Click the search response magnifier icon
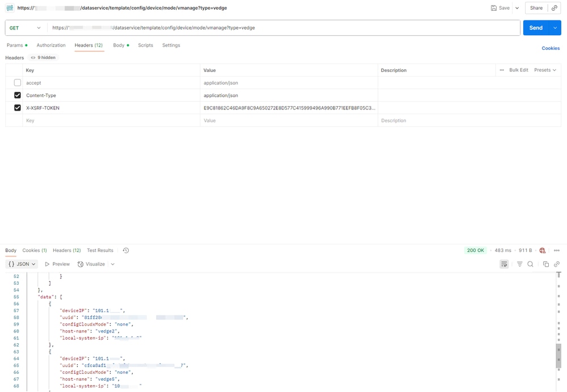The height and width of the screenshot is (392, 567). [x=530, y=264]
